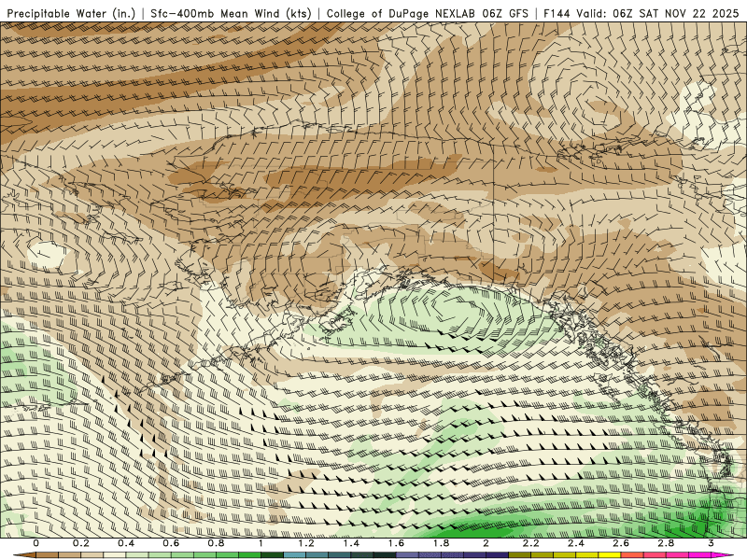Click the '2' color scale label
This screenshot has width=747, height=560.
tap(486, 543)
